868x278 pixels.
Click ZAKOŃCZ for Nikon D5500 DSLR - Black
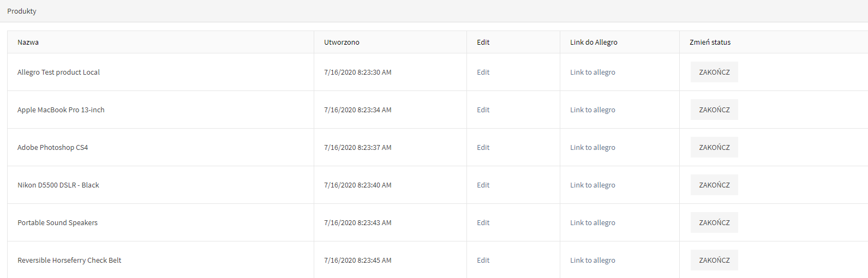click(x=714, y=185)
